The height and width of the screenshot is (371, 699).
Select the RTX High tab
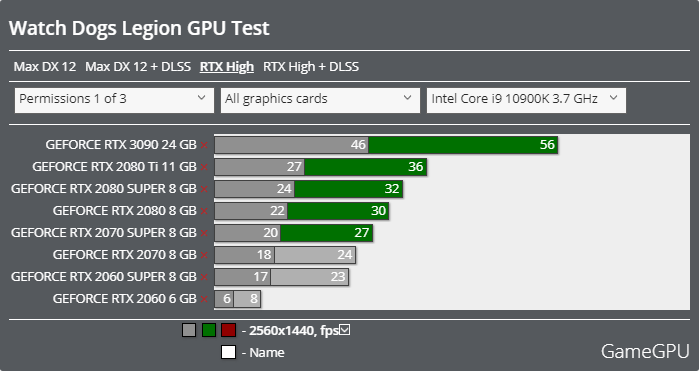(227, 67)
